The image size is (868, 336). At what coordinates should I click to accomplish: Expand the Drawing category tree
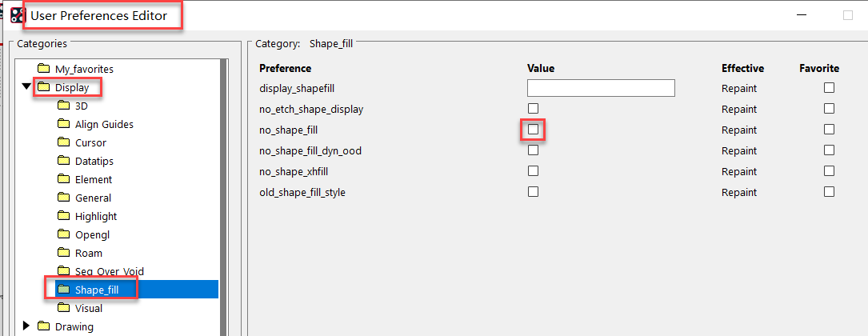tap(26, 326)
